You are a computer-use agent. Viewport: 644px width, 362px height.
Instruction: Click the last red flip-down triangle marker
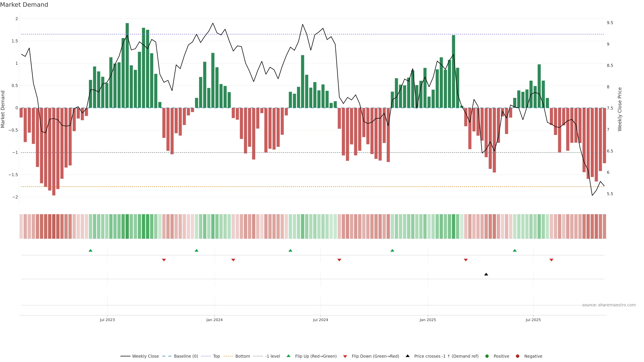(551, 260)
